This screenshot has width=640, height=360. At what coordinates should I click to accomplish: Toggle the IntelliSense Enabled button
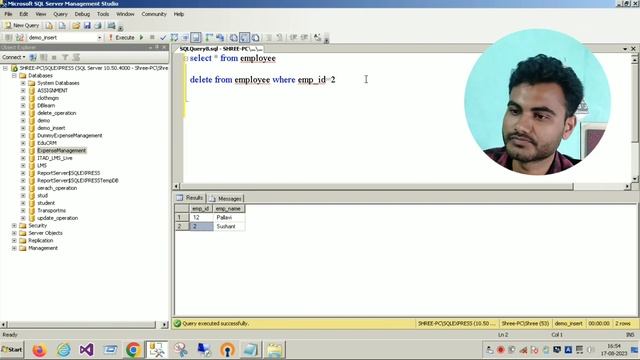(196, 38)
